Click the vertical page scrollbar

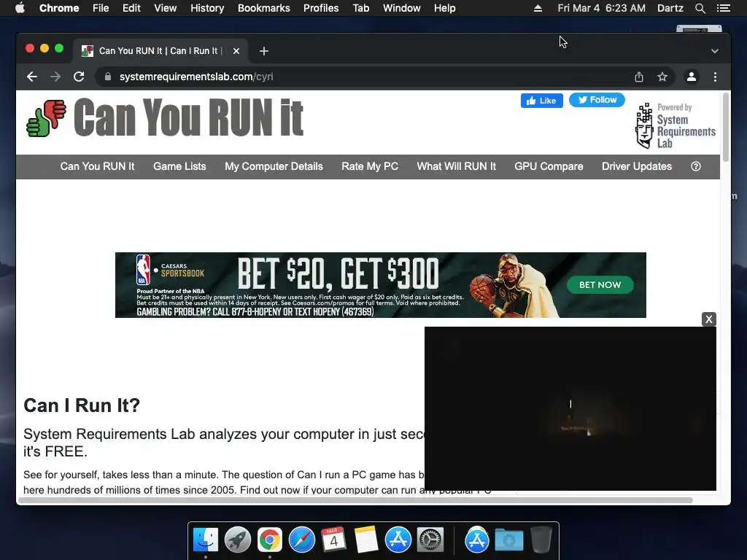(x=726, y=128)
